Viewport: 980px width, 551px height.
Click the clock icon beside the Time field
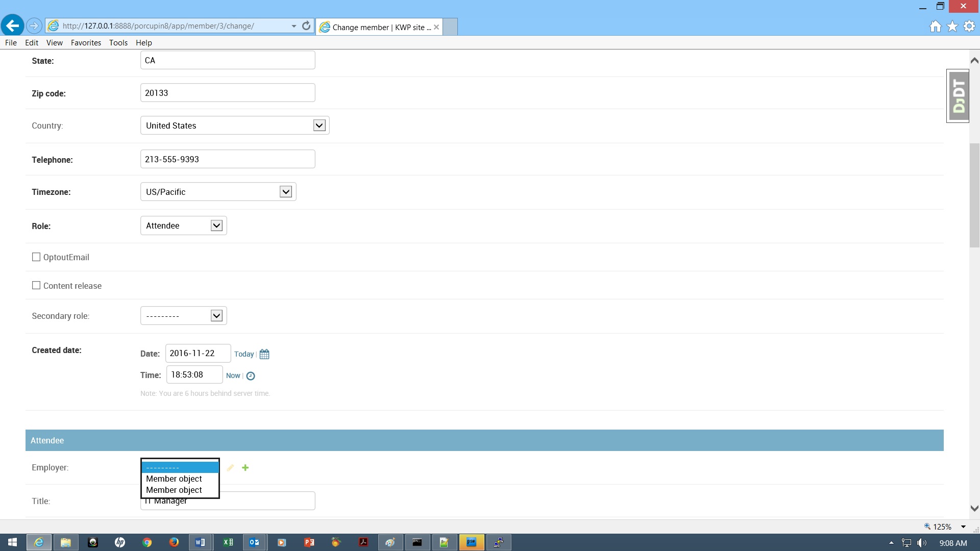(x=250, y=375)
